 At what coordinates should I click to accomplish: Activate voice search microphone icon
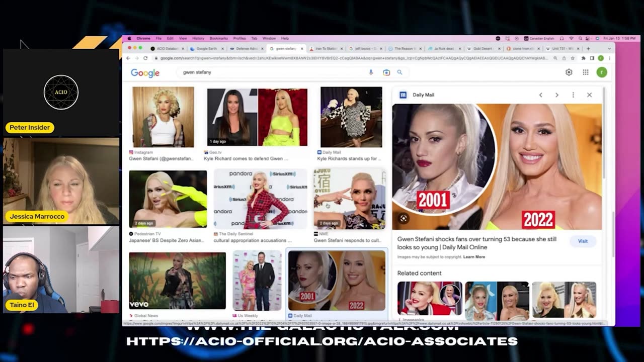click(x=371, y=72)
